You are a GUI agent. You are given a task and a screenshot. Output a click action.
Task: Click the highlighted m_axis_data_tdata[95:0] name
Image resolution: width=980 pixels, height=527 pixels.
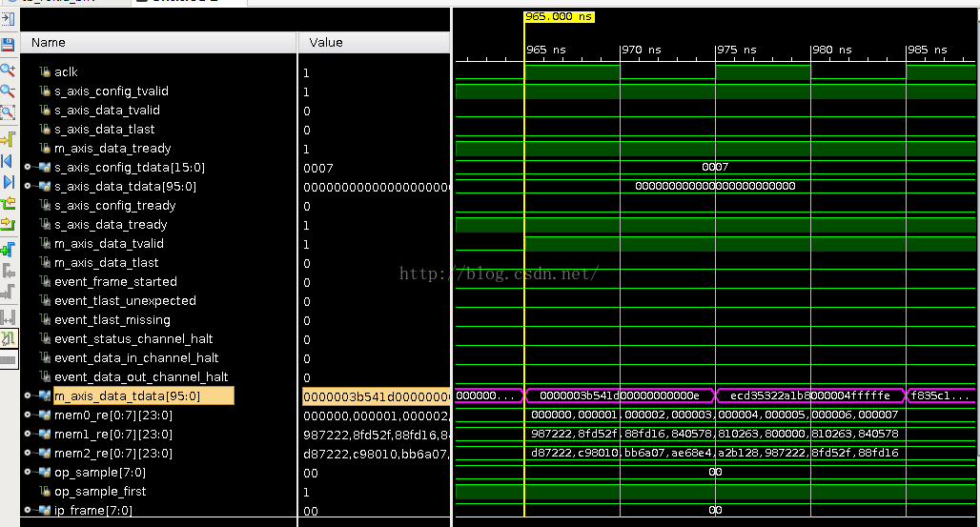point(143,395)
